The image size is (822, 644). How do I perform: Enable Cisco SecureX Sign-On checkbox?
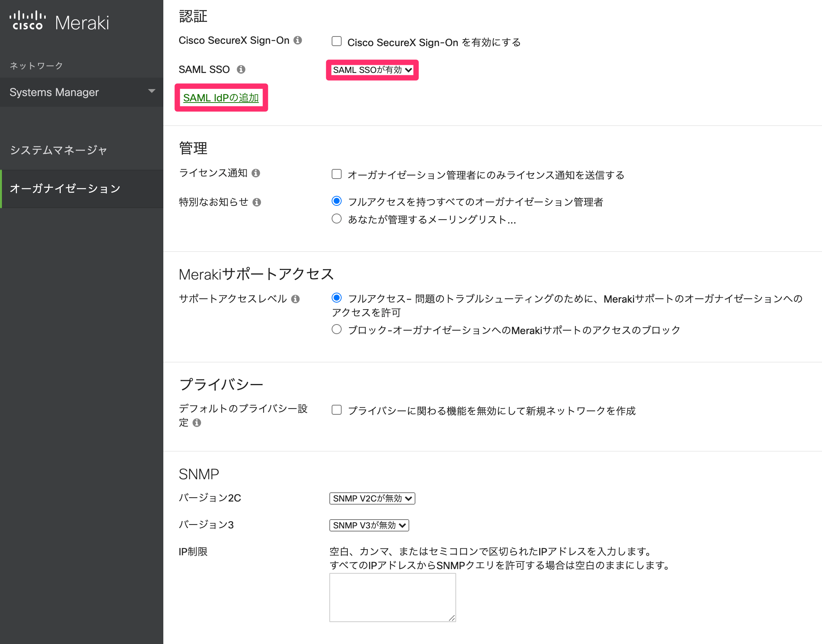[x=337, y=41]
